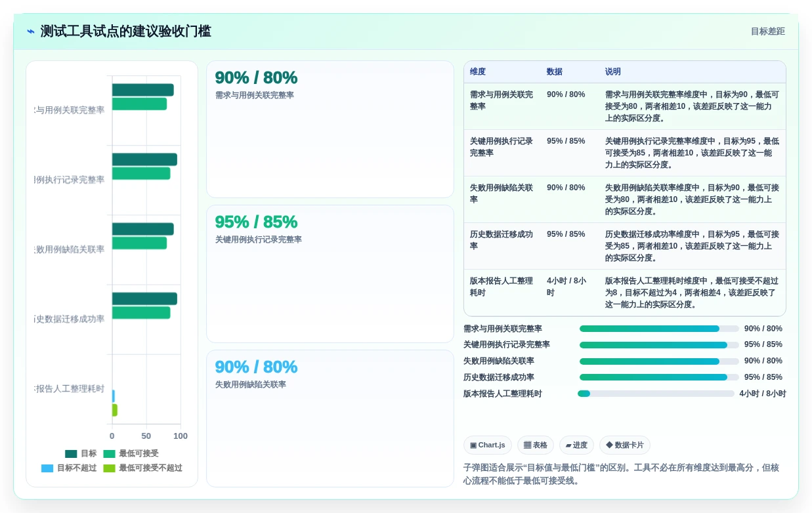The height and width of the screenshot is (513, 812).
Task: Click light blue bar in 人工整理耗时 chart row
Action: click(114, 396)
